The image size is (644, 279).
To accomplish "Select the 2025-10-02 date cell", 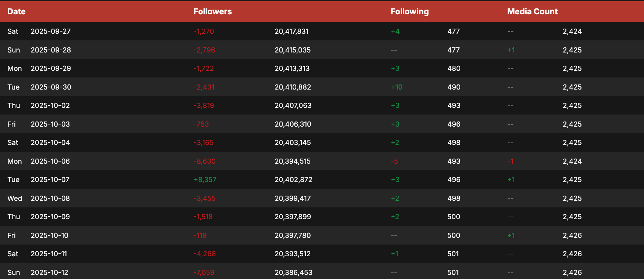I will [x=50, y=105].
